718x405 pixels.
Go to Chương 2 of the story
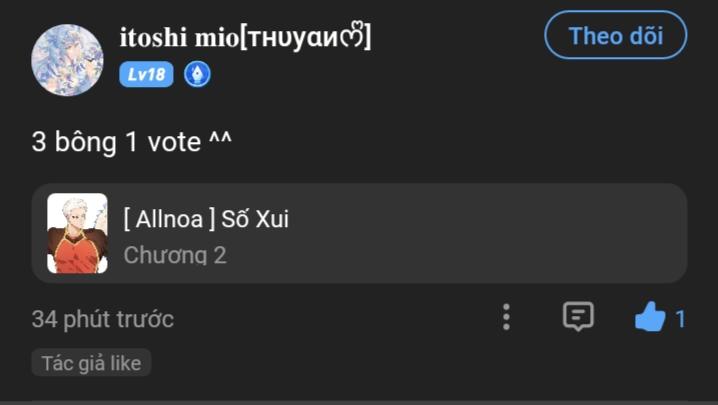point(175,255)
